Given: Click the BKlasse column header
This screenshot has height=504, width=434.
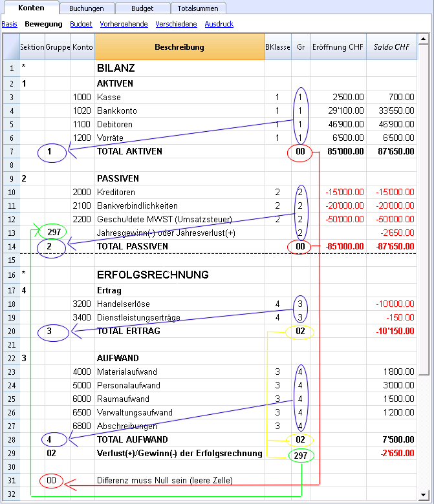Looking at the screenshot, I should [x=278, y=47].
